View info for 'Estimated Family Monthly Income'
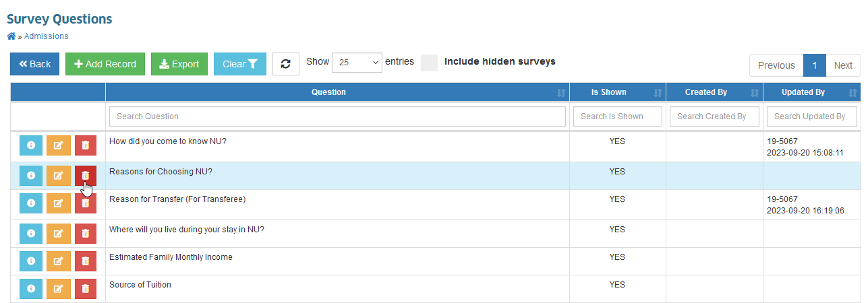 [31, 261]
